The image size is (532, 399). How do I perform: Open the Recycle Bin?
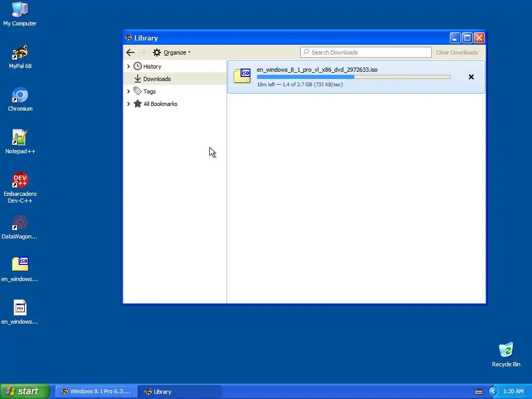click(506, 354)
